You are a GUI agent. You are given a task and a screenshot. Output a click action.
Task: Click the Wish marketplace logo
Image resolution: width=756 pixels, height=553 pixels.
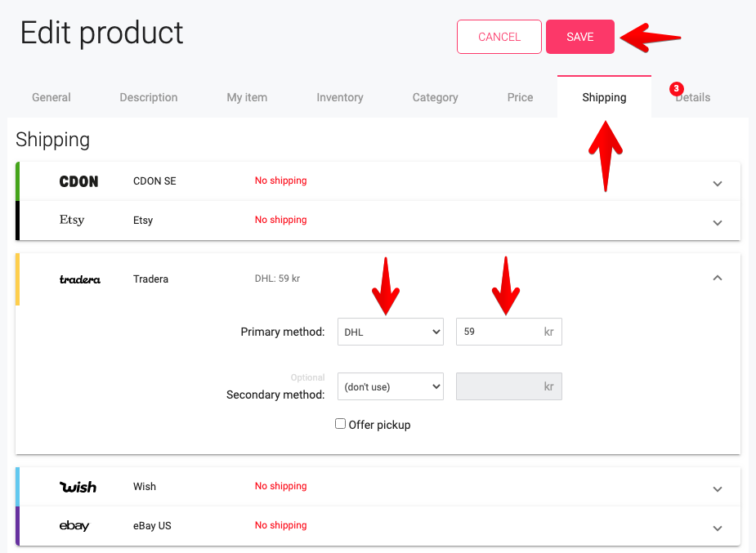click(x=78, y=487)
